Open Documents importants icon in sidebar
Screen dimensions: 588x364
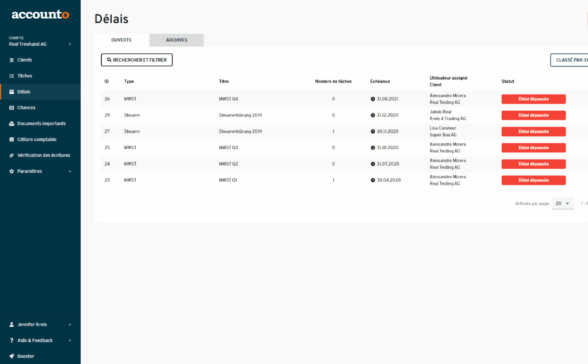tap(11, 123)
